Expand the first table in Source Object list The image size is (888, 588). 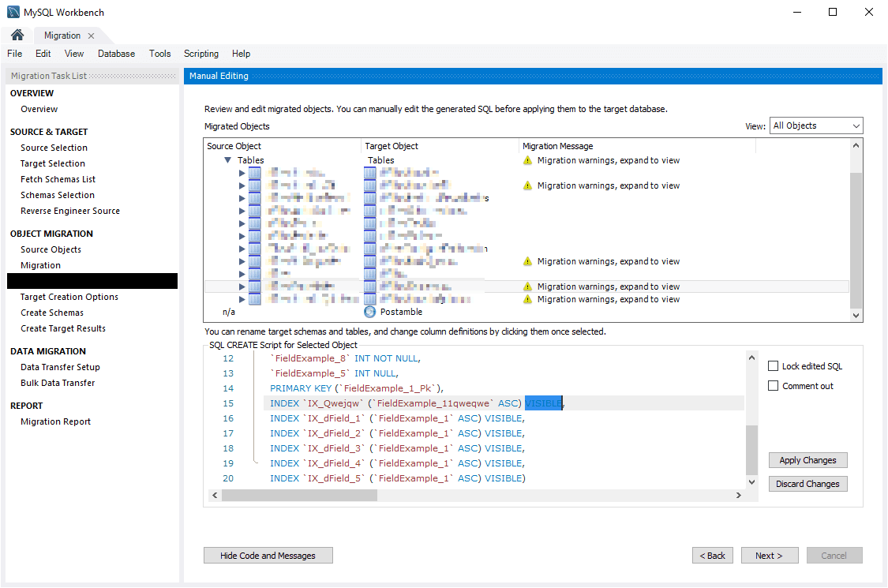[242, 174]
